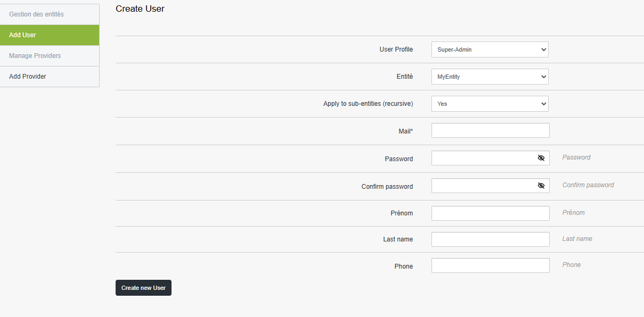
Task: Click the User Profile field label
Action: tap(396, 49)
